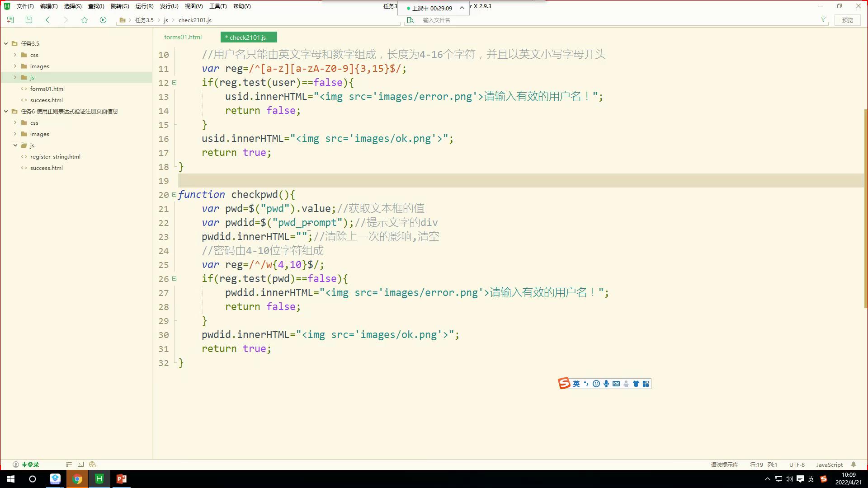Click the 预览 preview button
The width and height of the screenshot is (868, 488).
847,20
